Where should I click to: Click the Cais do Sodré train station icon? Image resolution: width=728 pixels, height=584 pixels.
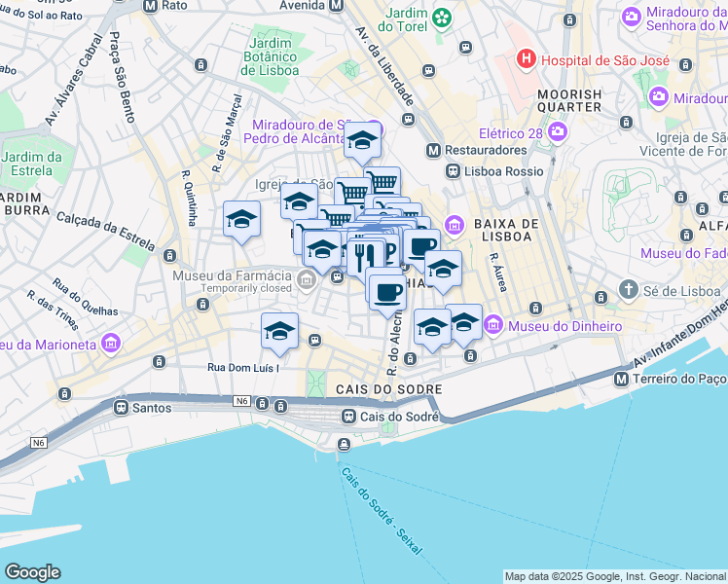[348, 416]
